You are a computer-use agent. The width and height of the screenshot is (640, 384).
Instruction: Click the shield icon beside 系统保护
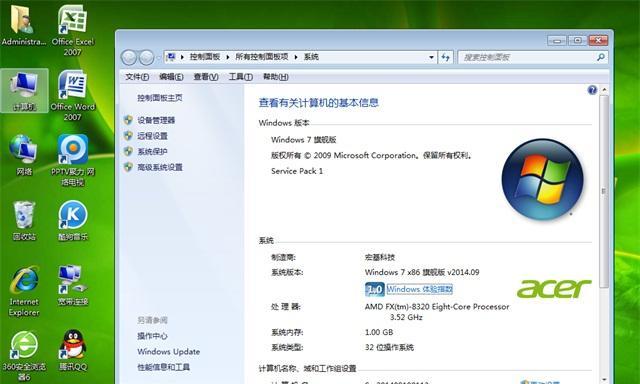[x=128, y=151]
